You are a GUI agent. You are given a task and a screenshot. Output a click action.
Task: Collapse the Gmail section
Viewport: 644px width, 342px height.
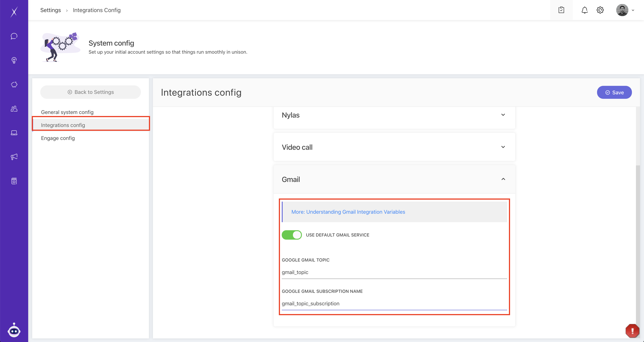pyautogui.click(x=503, y=179)
